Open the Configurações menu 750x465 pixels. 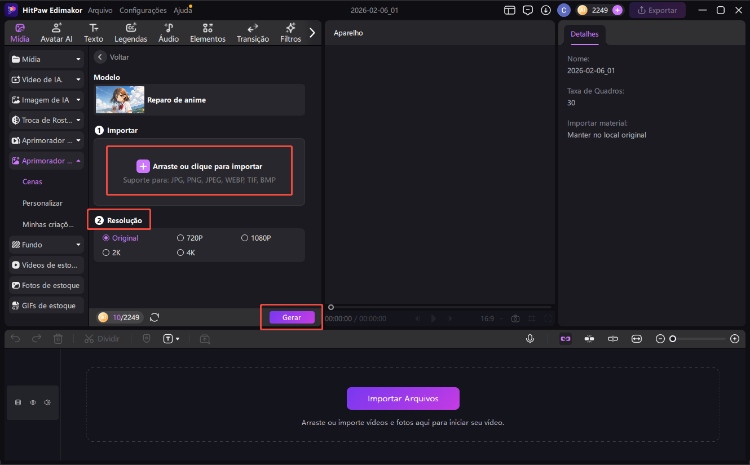click(x=142, y=10)
